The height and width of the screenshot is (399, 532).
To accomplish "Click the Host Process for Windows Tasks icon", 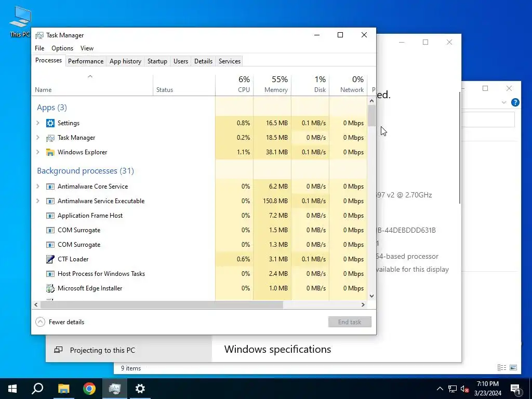I will [x=50, y=274].
